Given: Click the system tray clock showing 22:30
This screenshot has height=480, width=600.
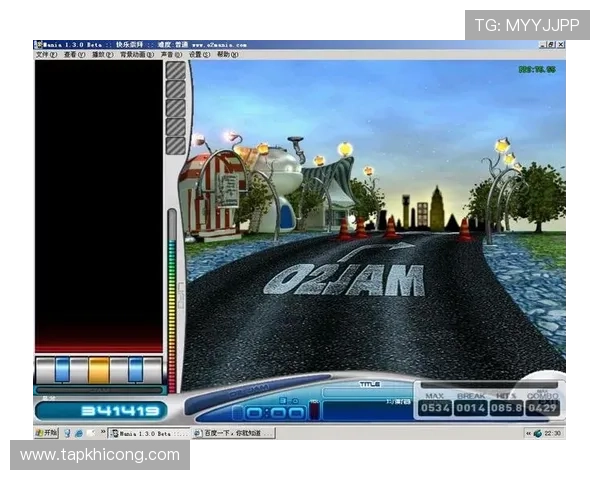Looking at the screenshot, I should (x=553, y=433).
